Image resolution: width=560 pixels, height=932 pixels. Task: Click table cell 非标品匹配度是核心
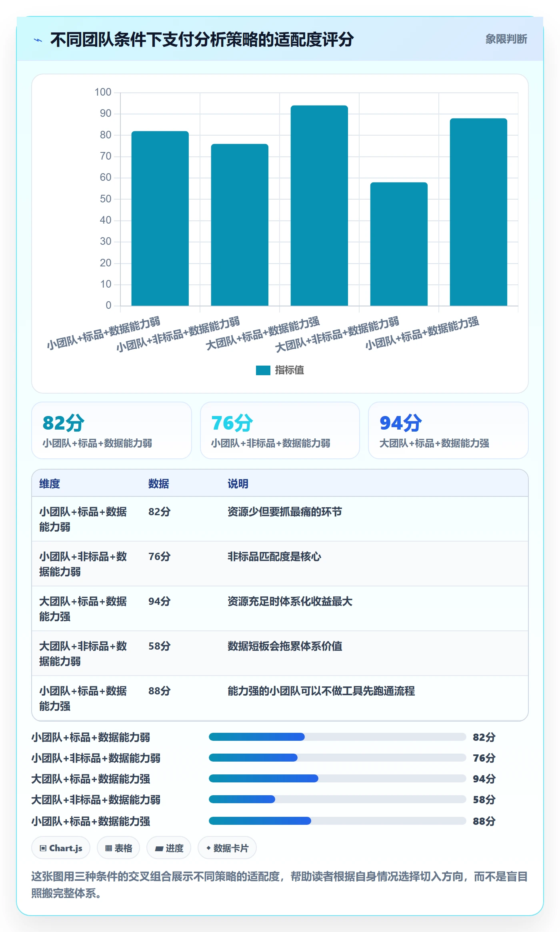tap(274, 556)
